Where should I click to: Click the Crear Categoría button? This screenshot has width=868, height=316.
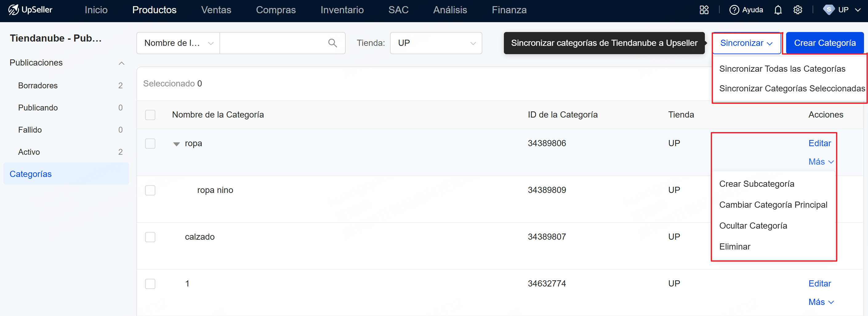(x=825, y=43)
